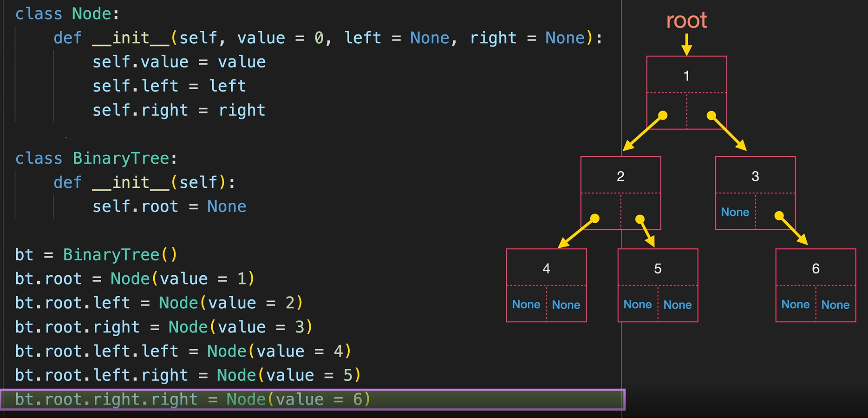Click the 'bt = BinaryTree()' line
Viewport: 868px width, 418px height.
96,255
